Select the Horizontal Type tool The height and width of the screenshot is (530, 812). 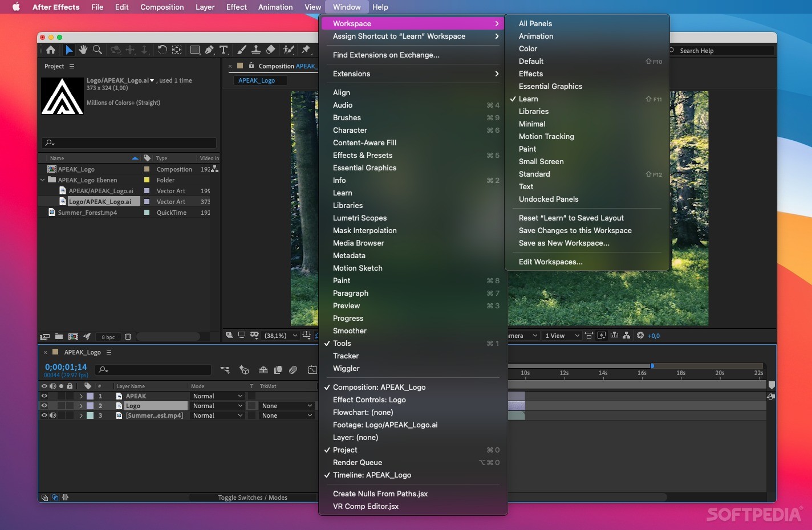pyautogui.click(x=224, y=50)
